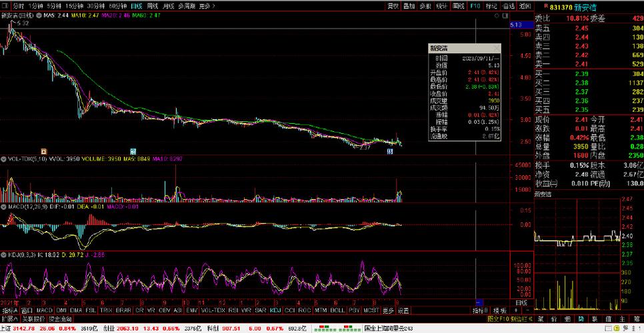Switch indicator to BRAR
This screenshot has height=333, width=644.
[x=123, y=310]
